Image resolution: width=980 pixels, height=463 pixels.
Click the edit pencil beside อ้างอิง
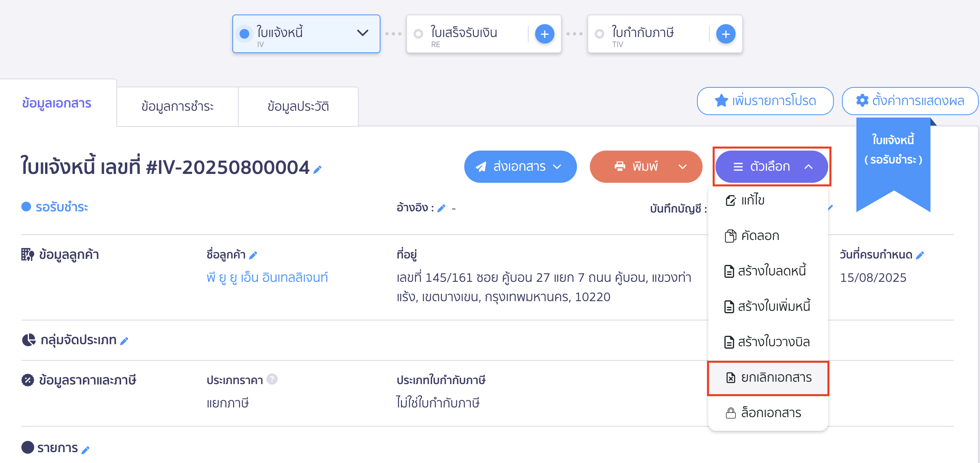click(x=441, y=208)
